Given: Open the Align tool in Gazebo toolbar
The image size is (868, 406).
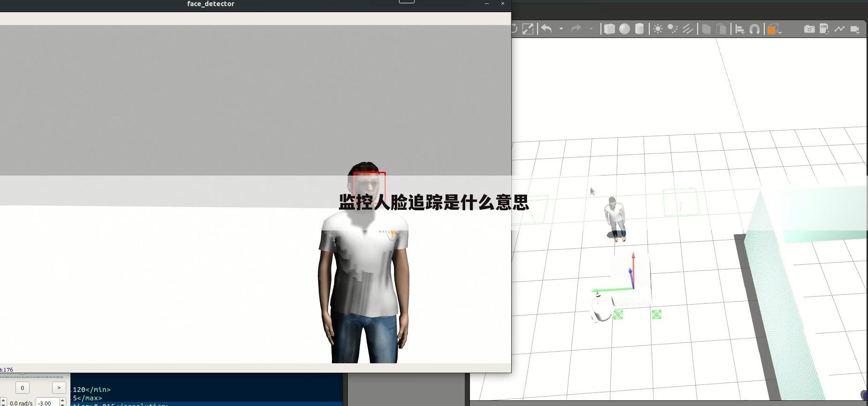Looking at the screenshot, I should (740, 29).
